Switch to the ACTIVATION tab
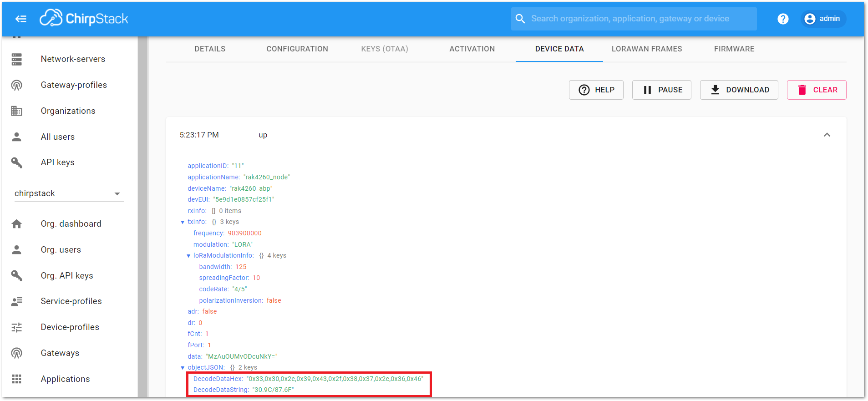This screenshot has height=401, width=868. (x=472, y=49)
